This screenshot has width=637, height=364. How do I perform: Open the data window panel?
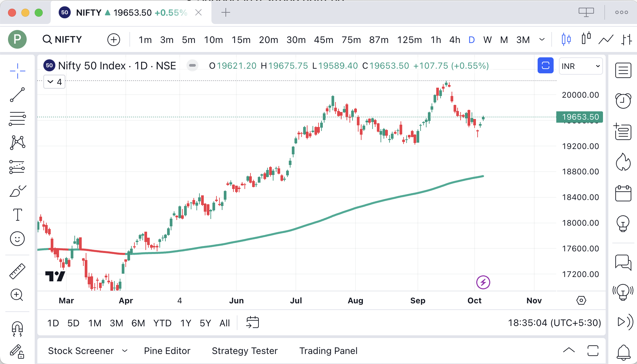pos(623,131)
